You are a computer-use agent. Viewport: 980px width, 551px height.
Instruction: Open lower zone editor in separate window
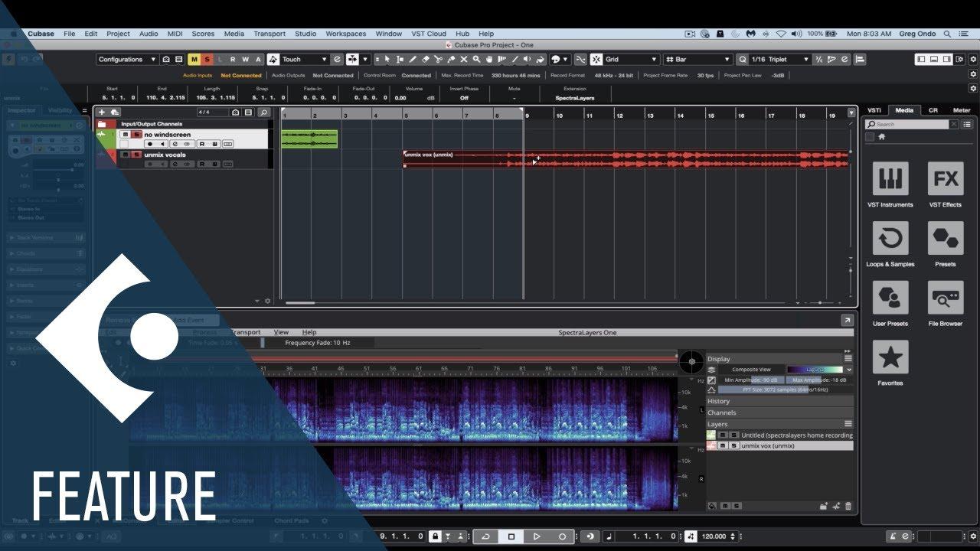pyautogui.click(x=848, y=321)
